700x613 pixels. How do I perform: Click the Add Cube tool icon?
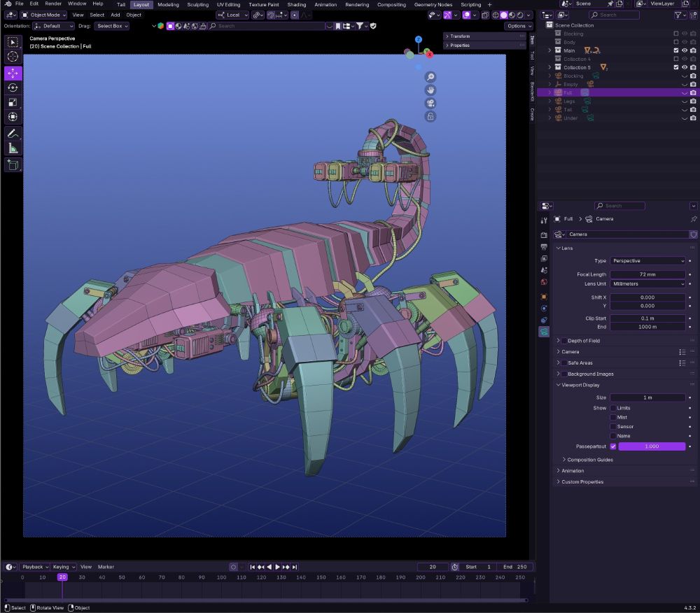pyautogui.click(x=13, y=165)
